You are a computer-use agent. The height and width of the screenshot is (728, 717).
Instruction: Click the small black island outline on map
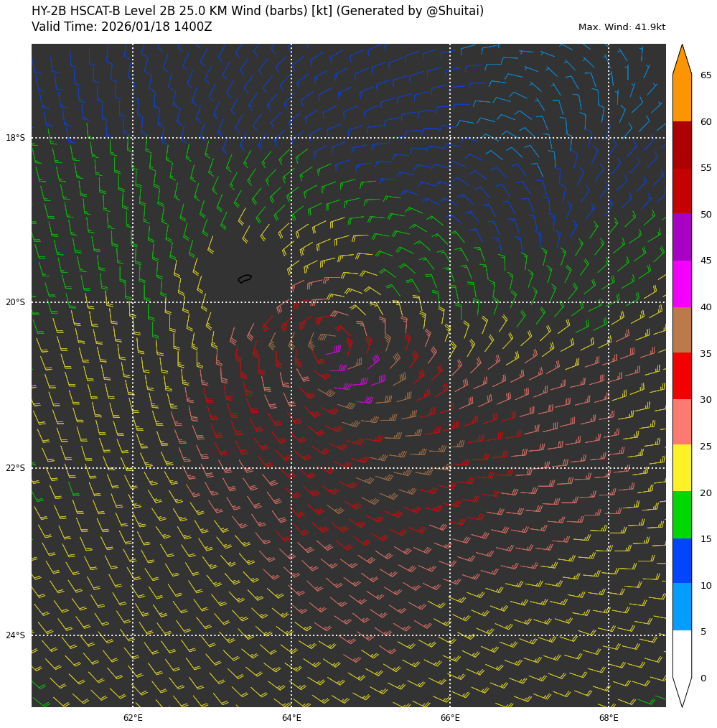[x=245, y=279]
